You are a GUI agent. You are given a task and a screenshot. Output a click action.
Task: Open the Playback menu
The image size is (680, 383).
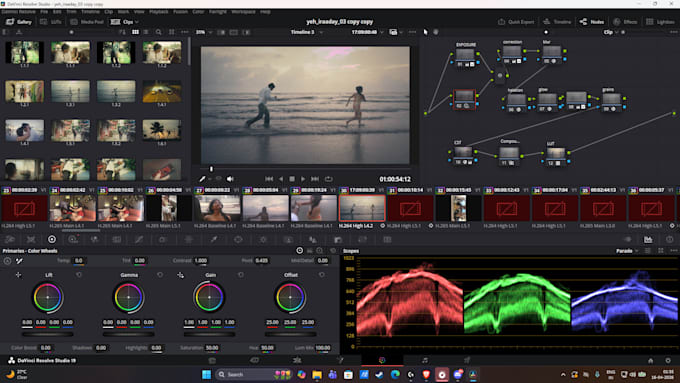(x=158, y=12)
